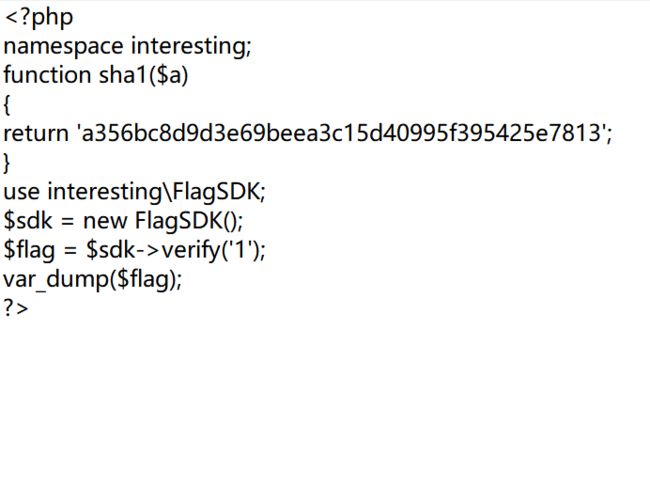Click the $sdk variable assignment
This screenshot has width=650, height=502.
click(x=28, y=221)
